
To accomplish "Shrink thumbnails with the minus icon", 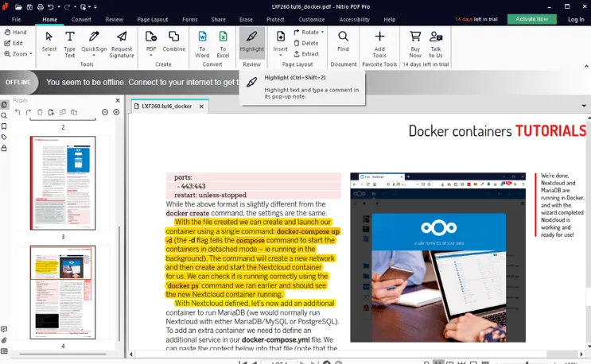I will click(105, 112).
